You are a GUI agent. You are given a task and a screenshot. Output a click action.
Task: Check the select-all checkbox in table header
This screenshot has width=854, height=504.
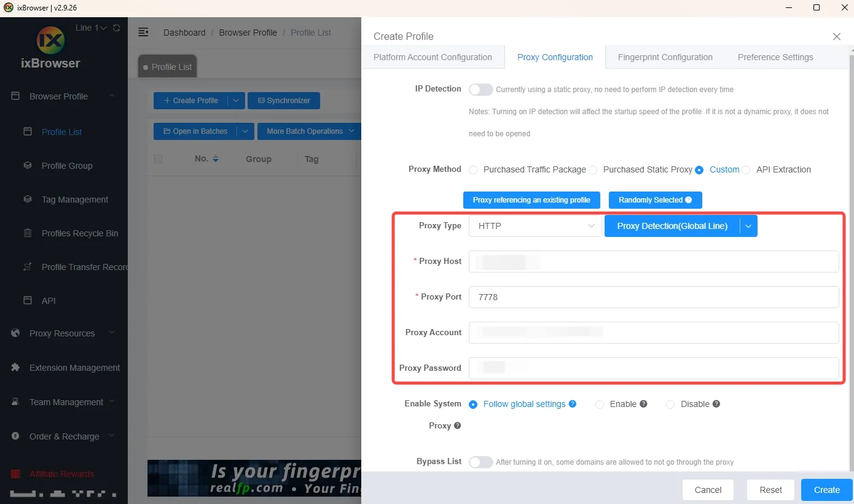(158, 159)
